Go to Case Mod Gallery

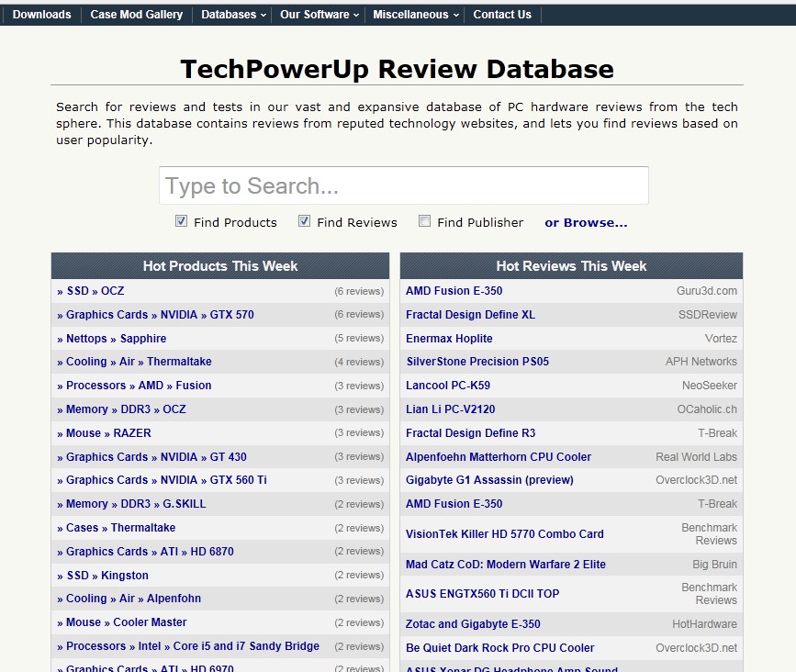[x=137, y=14]
